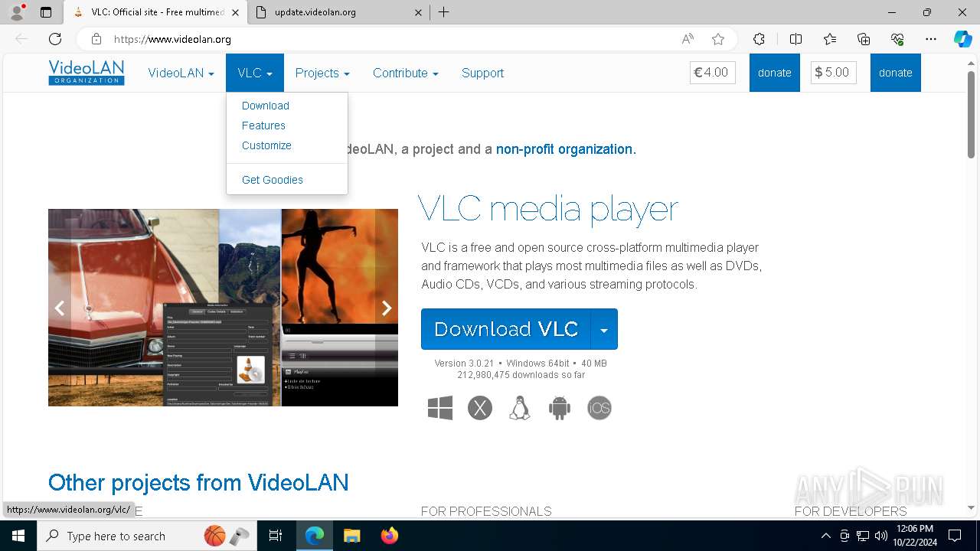
Task: Open Task View on the taskbar
Action: click(x=276, y=536)
